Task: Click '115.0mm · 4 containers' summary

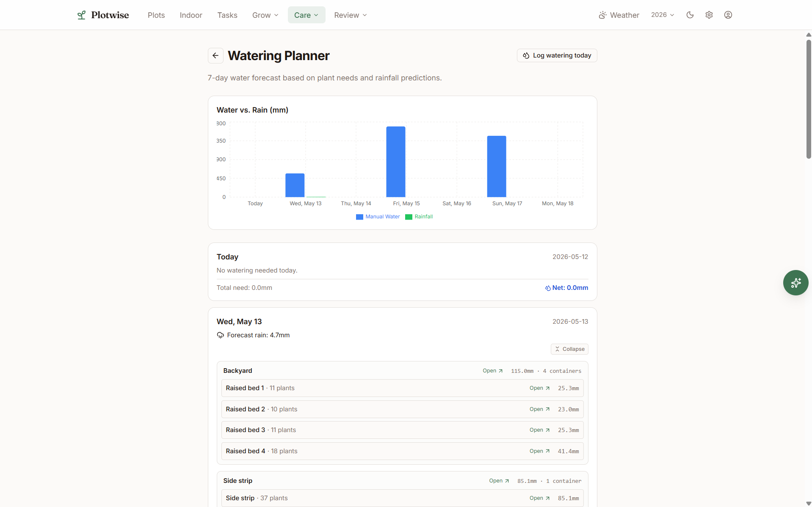Action: tap(546, 371)
